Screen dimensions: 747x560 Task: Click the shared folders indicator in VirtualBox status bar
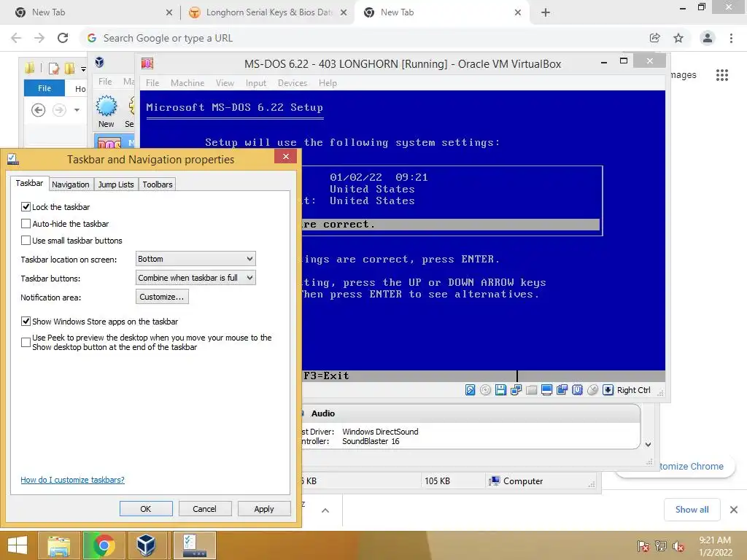click(531, 390)
